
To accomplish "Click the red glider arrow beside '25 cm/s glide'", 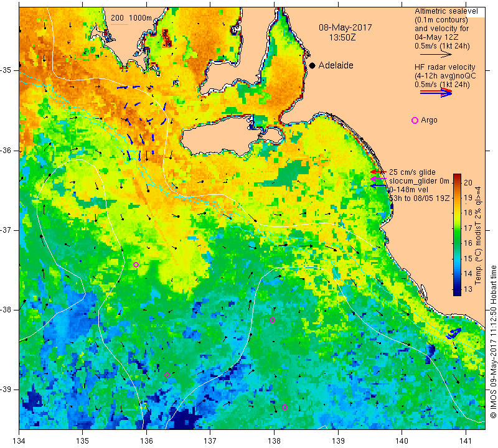I will 378,172.
